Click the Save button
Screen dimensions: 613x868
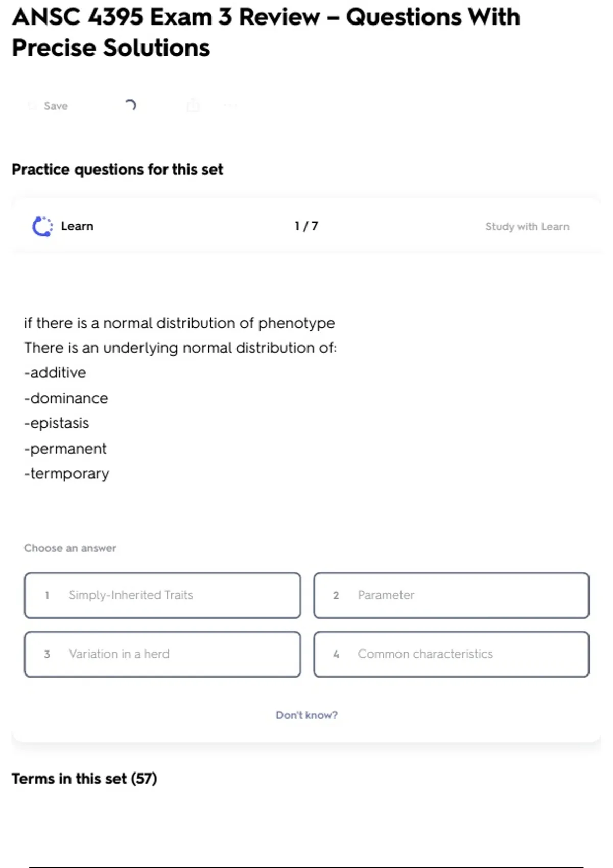pos(55,106)
